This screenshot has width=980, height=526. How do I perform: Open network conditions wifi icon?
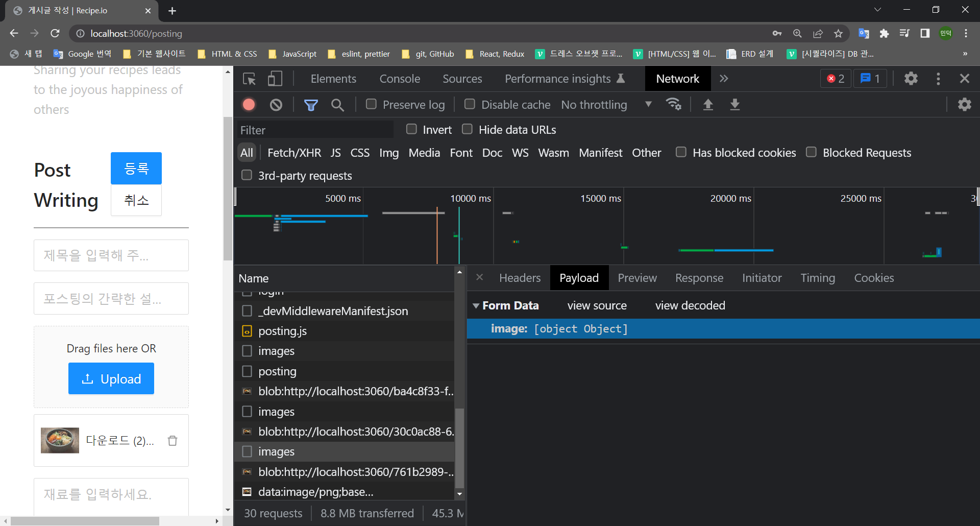674,104
